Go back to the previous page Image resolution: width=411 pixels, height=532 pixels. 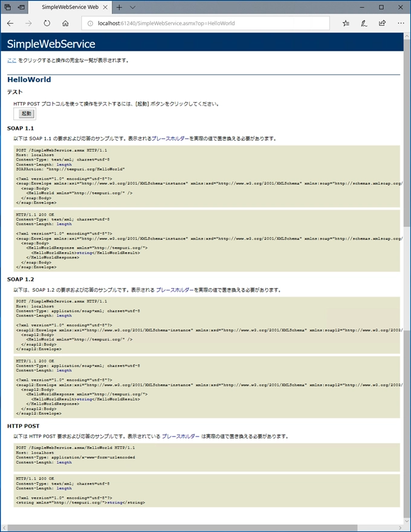coord(10,24)
